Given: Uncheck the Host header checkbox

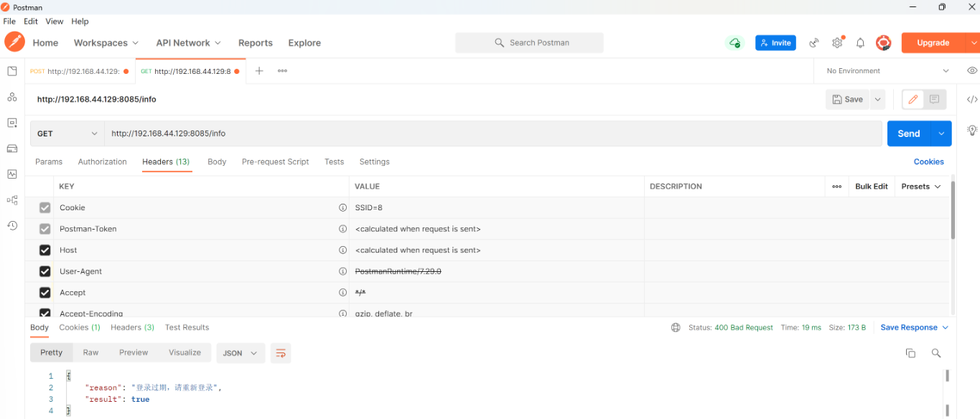Looking at the screenshot, I should [45, 250].
